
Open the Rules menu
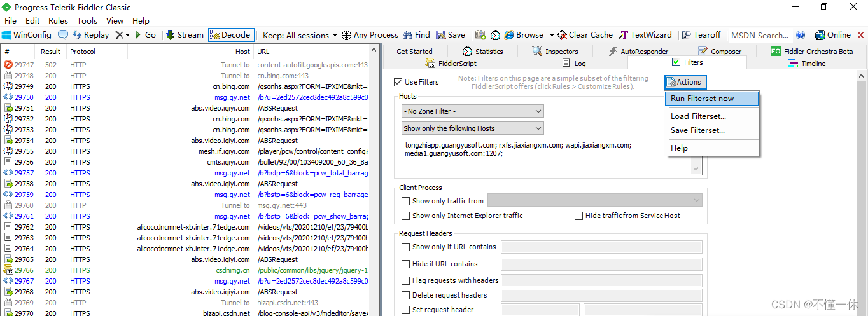click(58, 21)
